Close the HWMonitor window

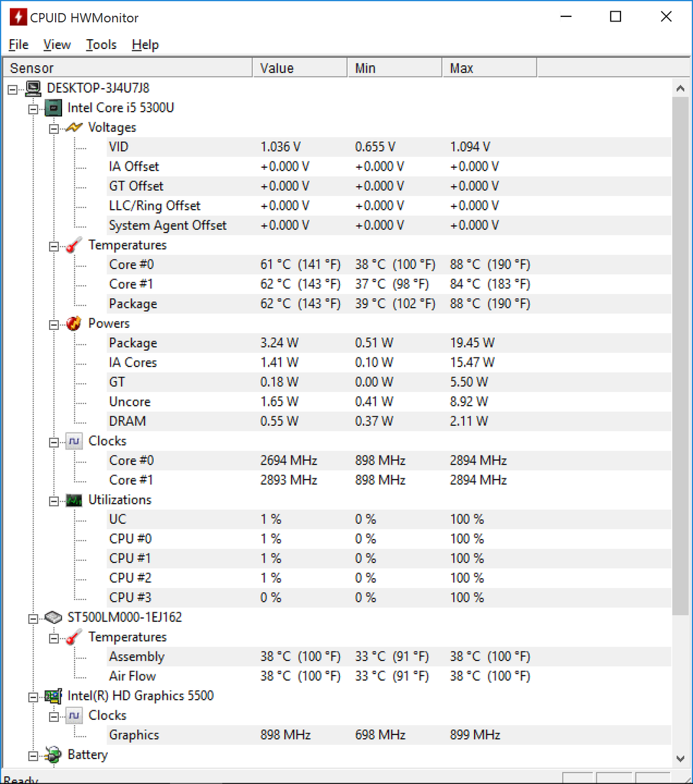tap(666, 17)
